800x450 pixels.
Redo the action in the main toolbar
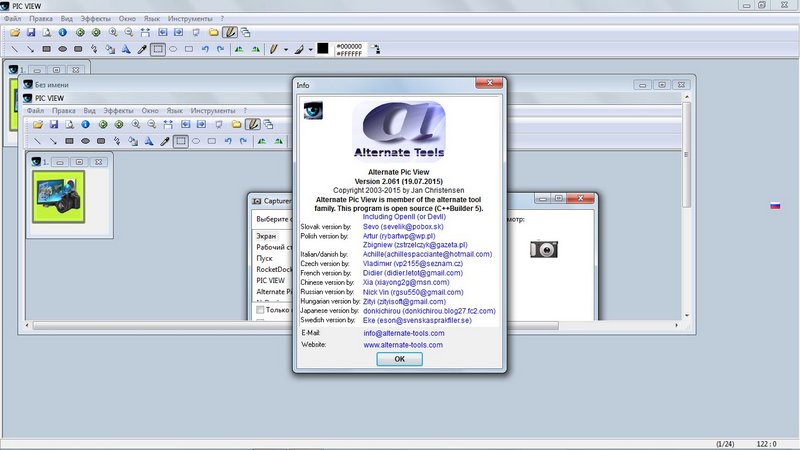coord(220,49)
